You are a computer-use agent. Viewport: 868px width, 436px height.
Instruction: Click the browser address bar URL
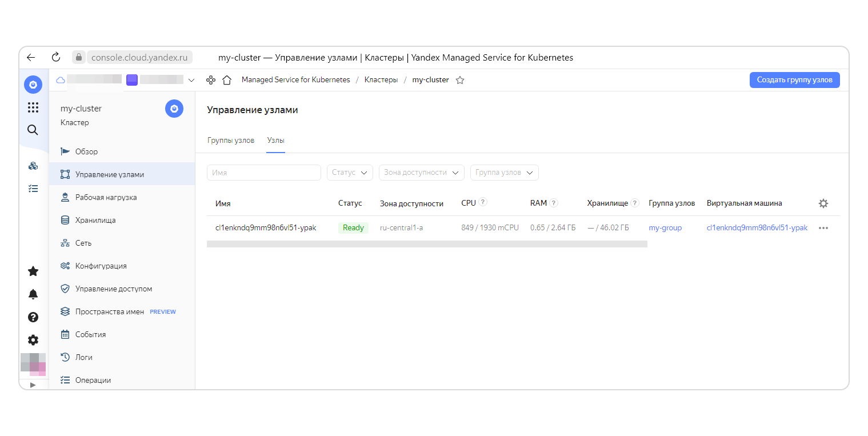click(x=139, y=57)
